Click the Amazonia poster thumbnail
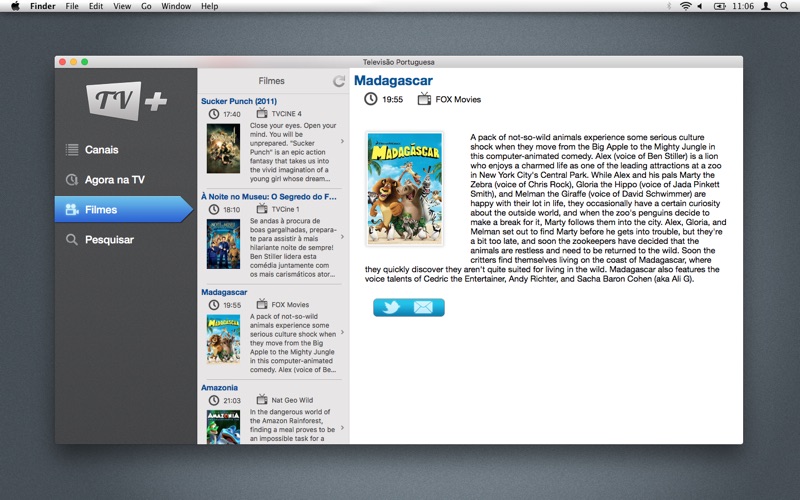 pyautogui.click(x=223, y=427)
